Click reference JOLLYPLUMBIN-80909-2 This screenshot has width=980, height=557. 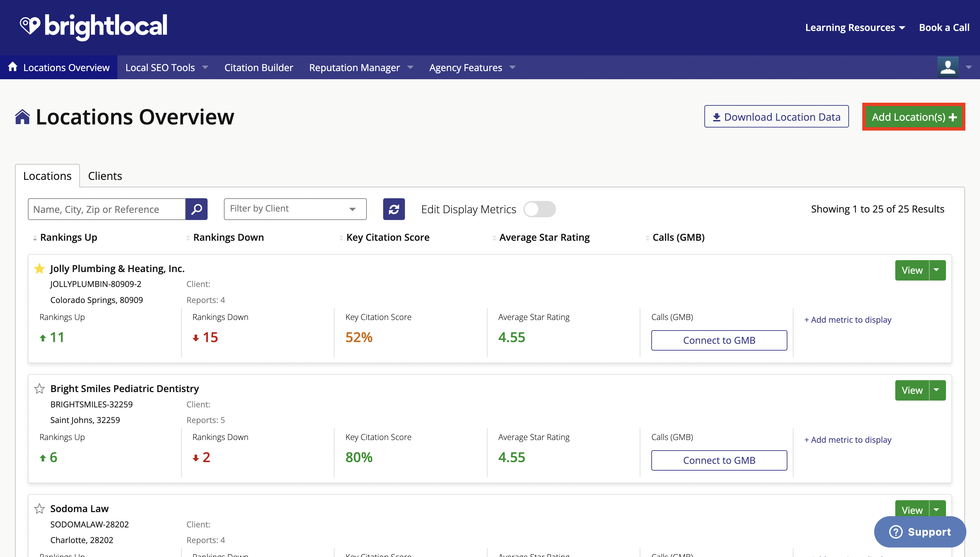[96, 284]
